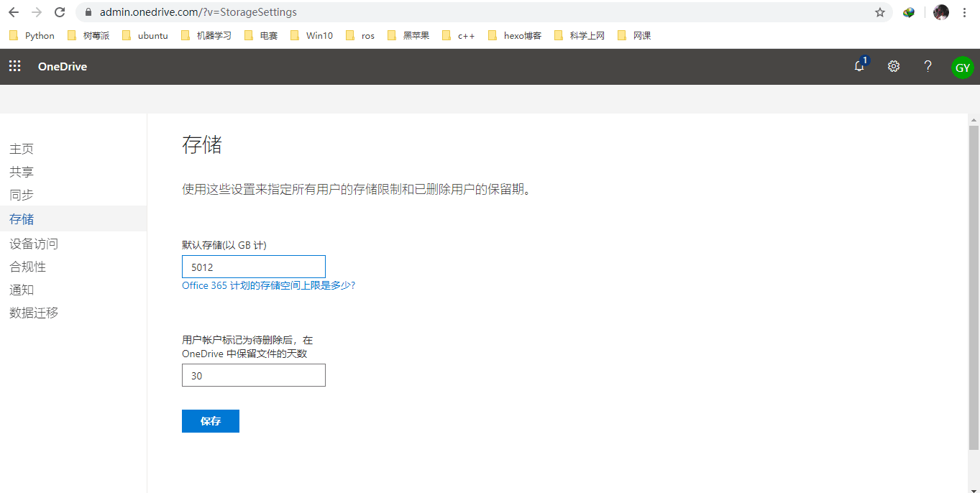980x493 pixels.
Task: Click the 存储 page heading
Action: (202, 145)
